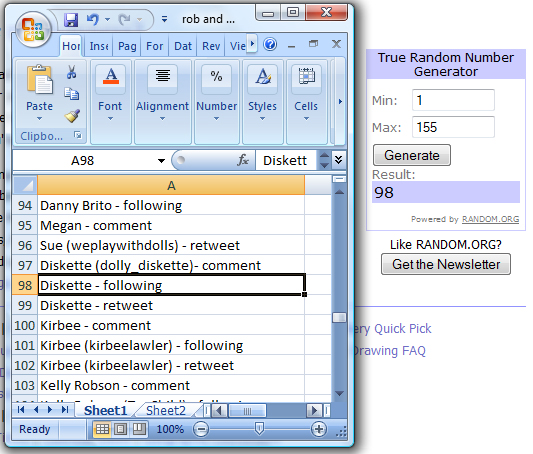Cut selection with scissors icon

pyautogui.click(x=71, y=72)
